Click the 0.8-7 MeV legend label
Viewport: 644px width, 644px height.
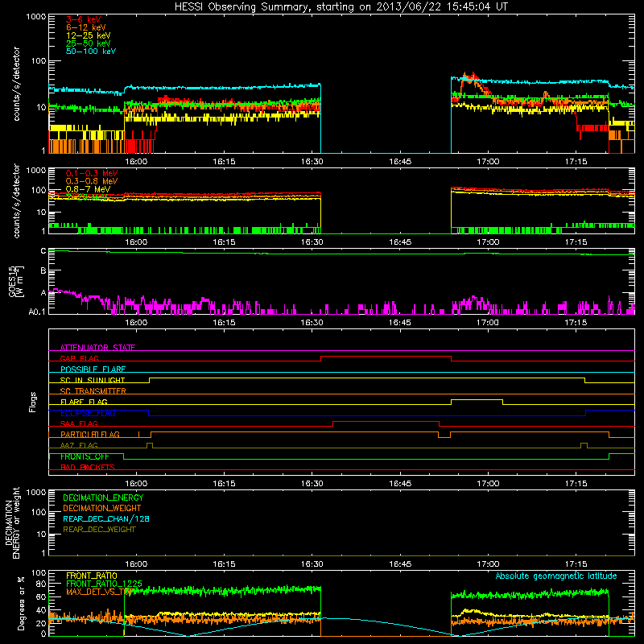(x=88, y=189)
